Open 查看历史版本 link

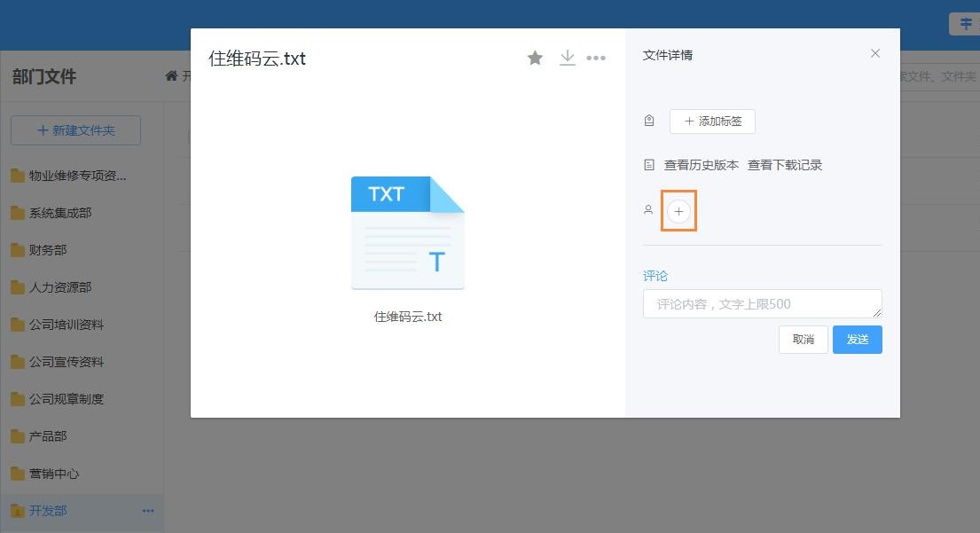[x=701, y=165]
